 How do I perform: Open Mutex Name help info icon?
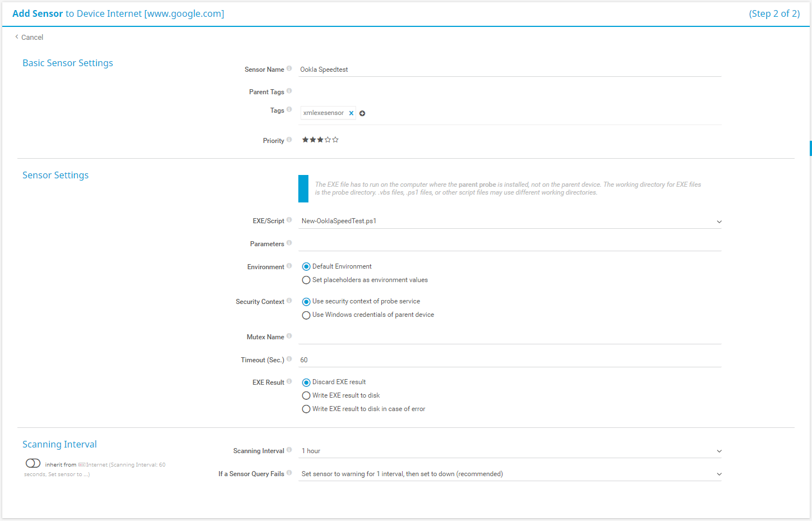point(289,336)
